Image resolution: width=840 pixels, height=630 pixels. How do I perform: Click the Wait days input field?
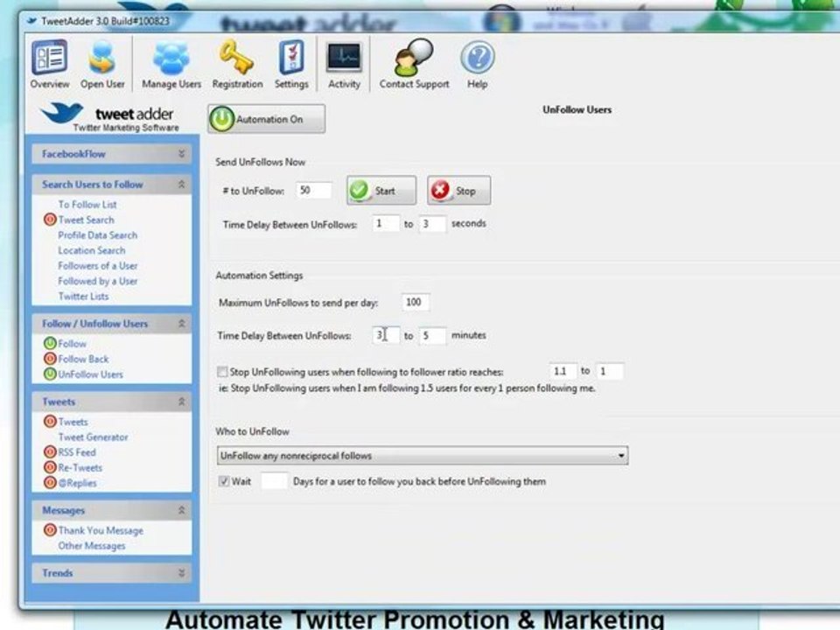click(274, 481)
